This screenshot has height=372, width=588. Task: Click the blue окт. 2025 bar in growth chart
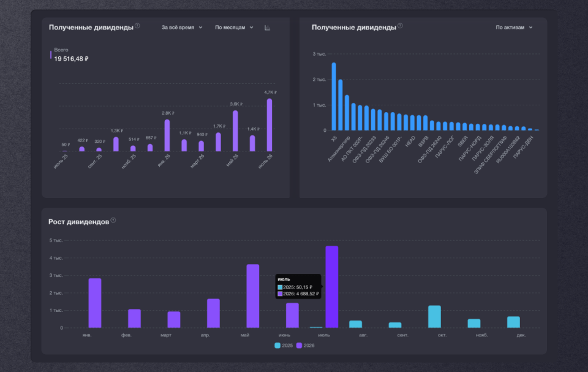(x=435, y=316)
